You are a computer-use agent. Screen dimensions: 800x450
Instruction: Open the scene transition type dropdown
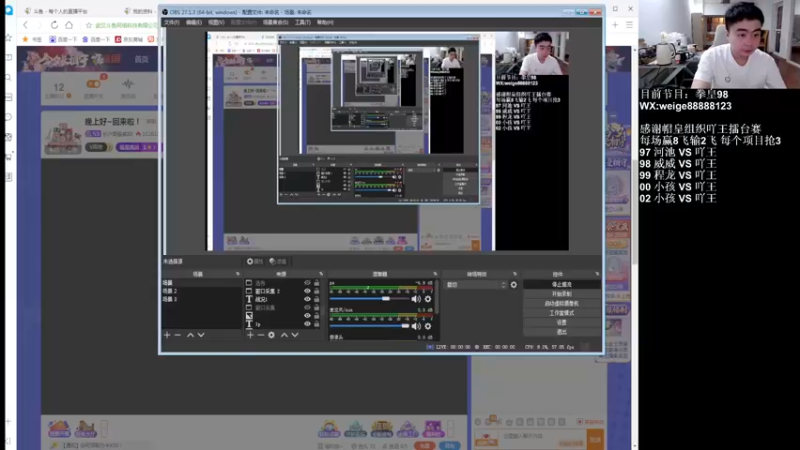[x=476, y=285]
